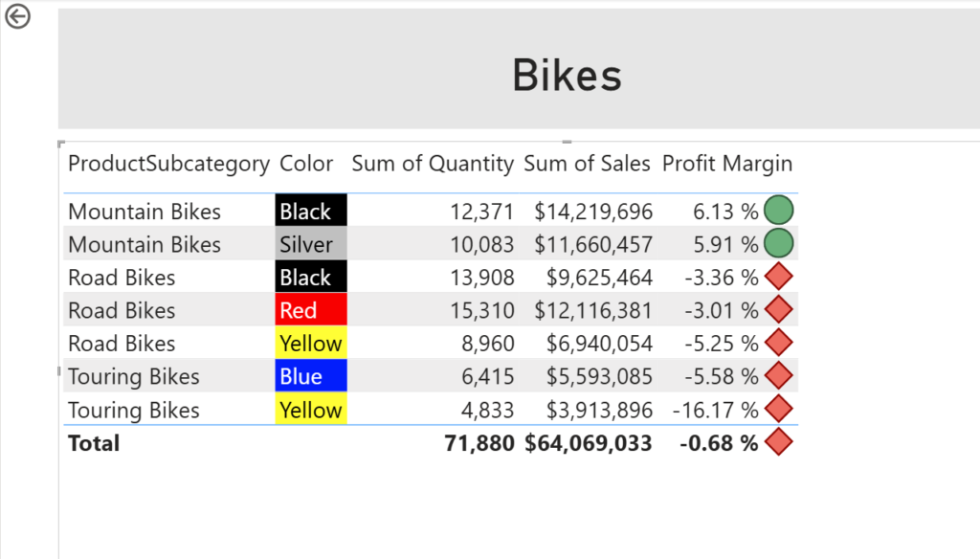Viewport: 980px width, 559px height.
Task: Click green circle icon for Silver Mountain Bikes
Action: 779,244
